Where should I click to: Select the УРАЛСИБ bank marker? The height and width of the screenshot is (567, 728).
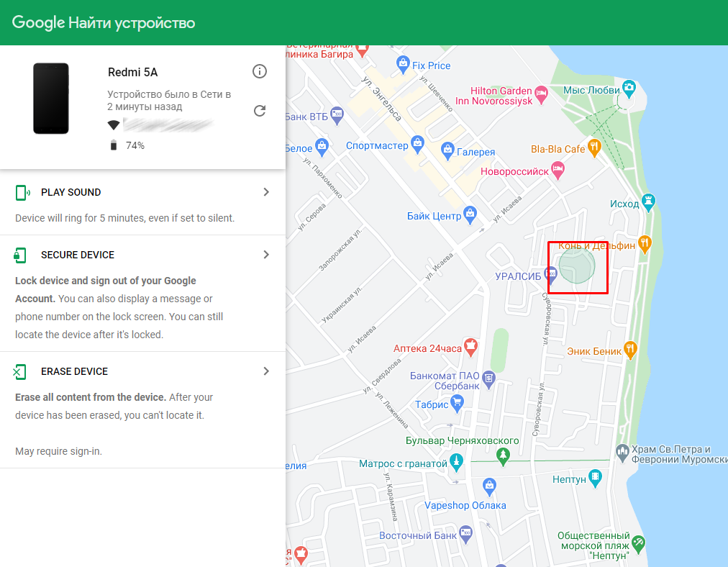(x=550, y=276)
